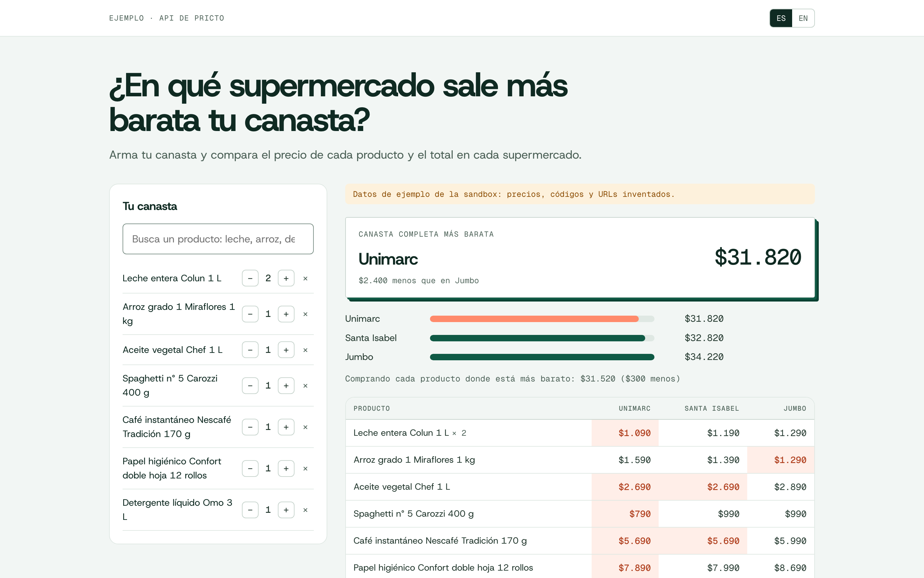Switch language to EN
Screen dimensions: 924x578
point(803,18)
